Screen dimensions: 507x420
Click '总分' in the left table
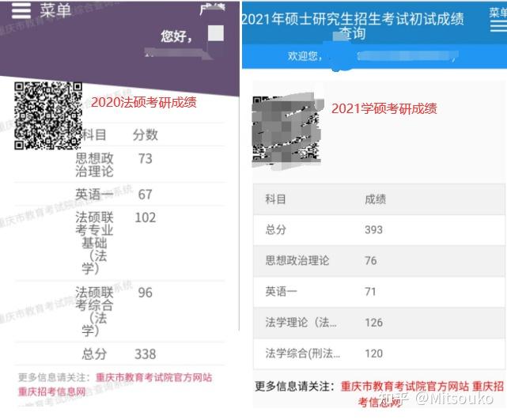tap(94, 354)
